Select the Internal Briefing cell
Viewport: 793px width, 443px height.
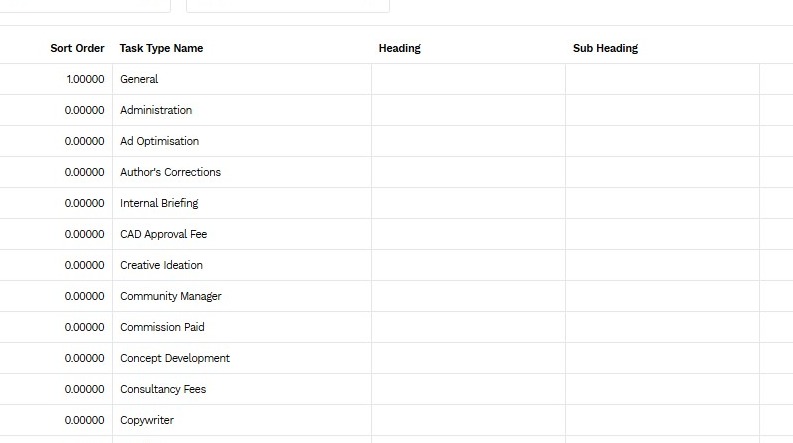[x=242, y=203]
